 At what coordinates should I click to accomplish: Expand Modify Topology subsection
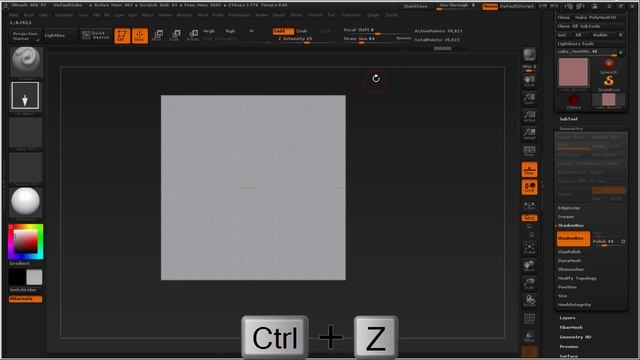(x=577, y=278)
